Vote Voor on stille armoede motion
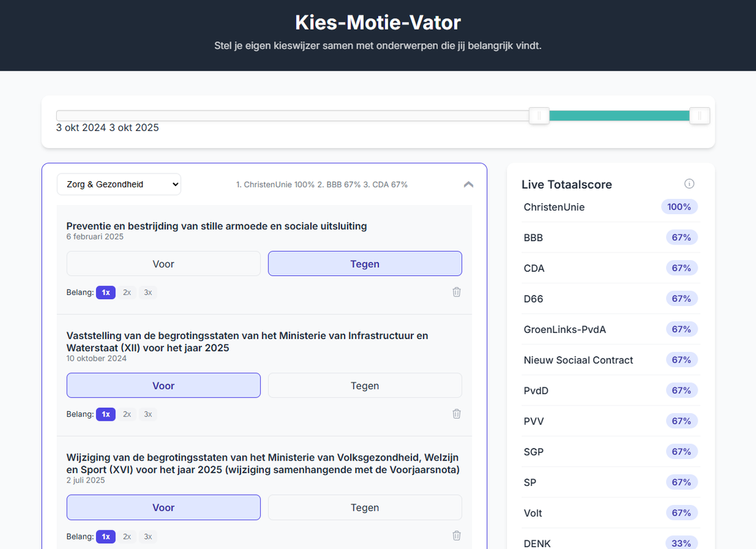Image resolution: width=756 pixels, height=549 pixels. [x=163, y=264]
